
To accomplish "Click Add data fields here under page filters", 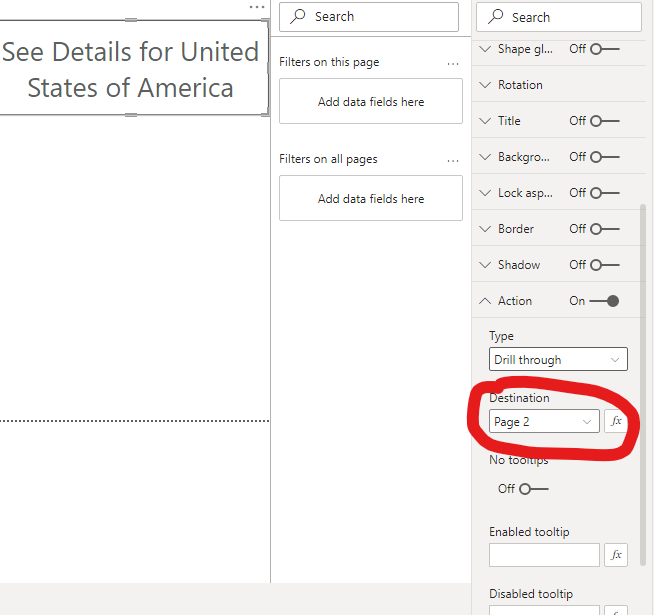I will (x=371, y=101).
